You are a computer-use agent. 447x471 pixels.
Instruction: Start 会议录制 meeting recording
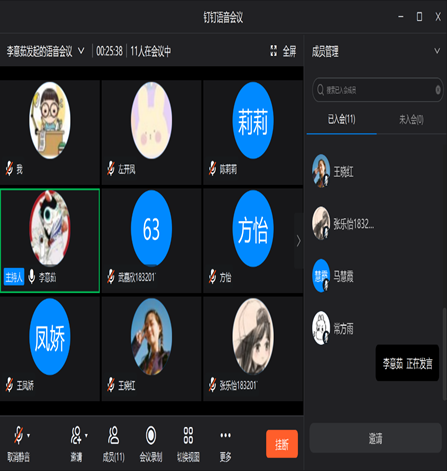[x=151, y=435]
